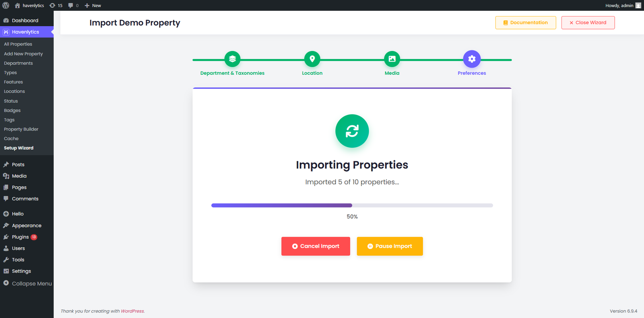Click the Location pin step icon
This screenshot has width=644, height=318.
(312, 59)
